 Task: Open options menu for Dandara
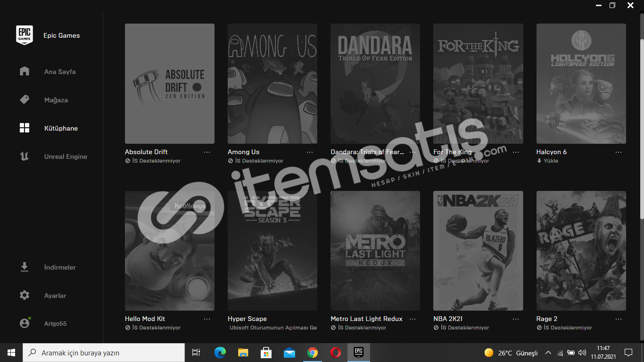tap(413, 152)
